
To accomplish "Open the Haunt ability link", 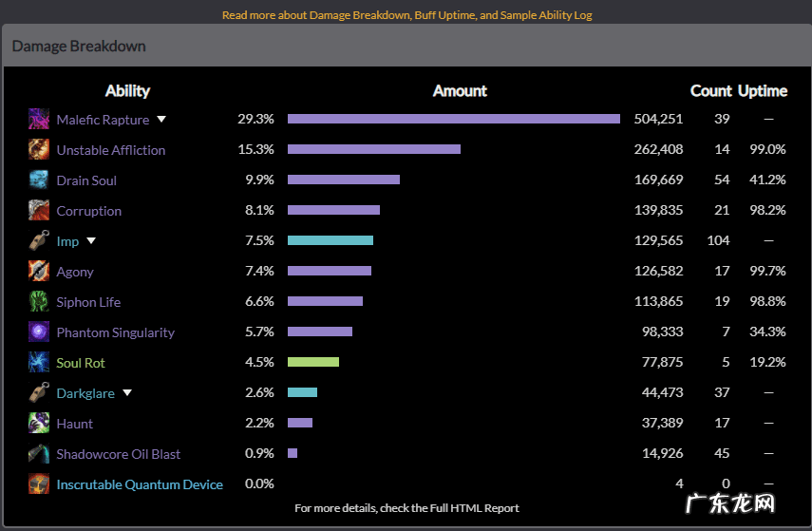I will pyautogui.click(x=74, y=424).
